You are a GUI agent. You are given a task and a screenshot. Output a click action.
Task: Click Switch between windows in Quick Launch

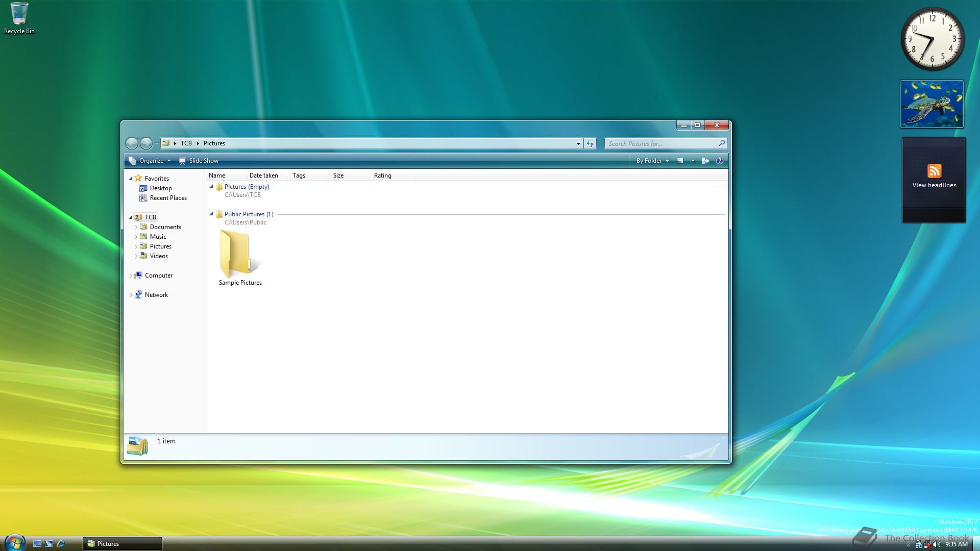49,544
